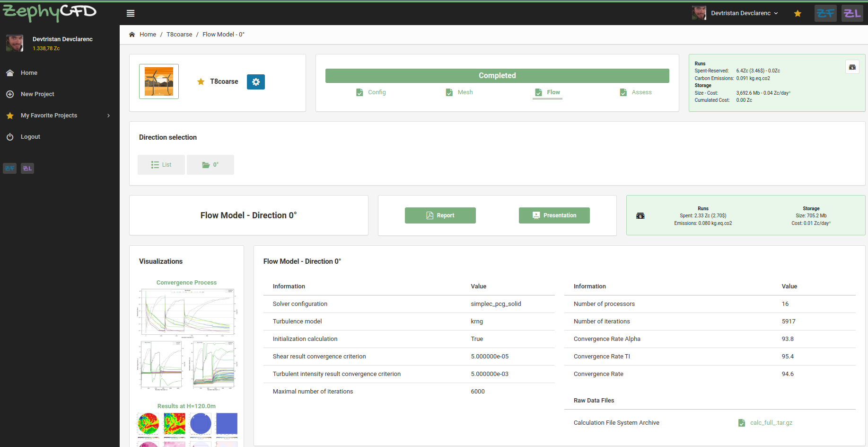Image resolution: width=868 pixels, height=447 pixels.
Task: Click the Logout power icon
Action: 10,137
